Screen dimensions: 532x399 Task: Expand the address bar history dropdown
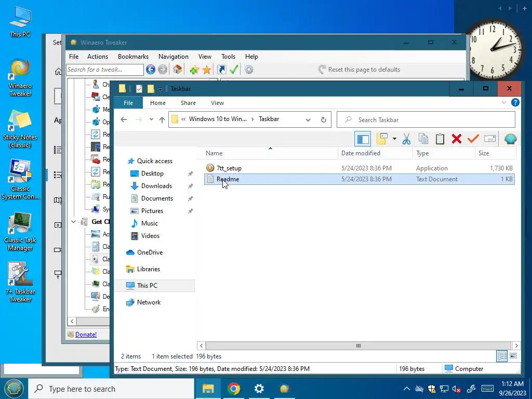(x=308, y=120)
